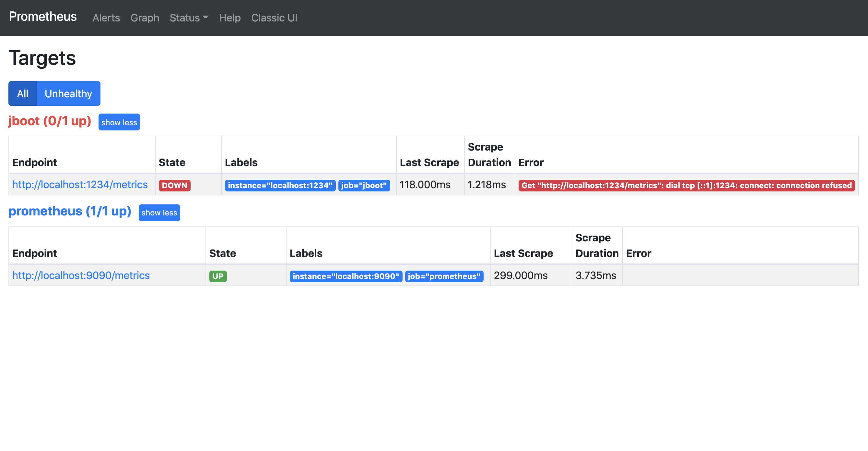Screen dimensions: 868x451
Task: Collapse the prometheus job with show less
Action: pos(159,213)
